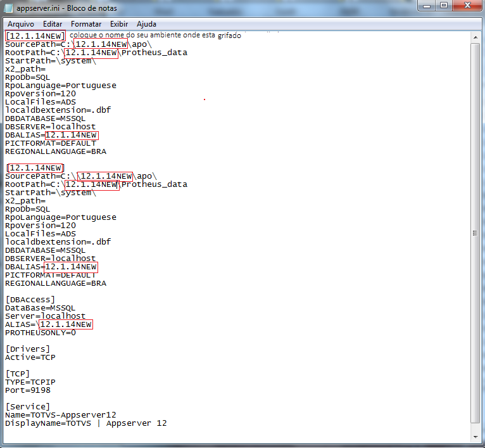Click the DataBase=MSSQL line
Screen dimensions: 485x448
(41, 308)
